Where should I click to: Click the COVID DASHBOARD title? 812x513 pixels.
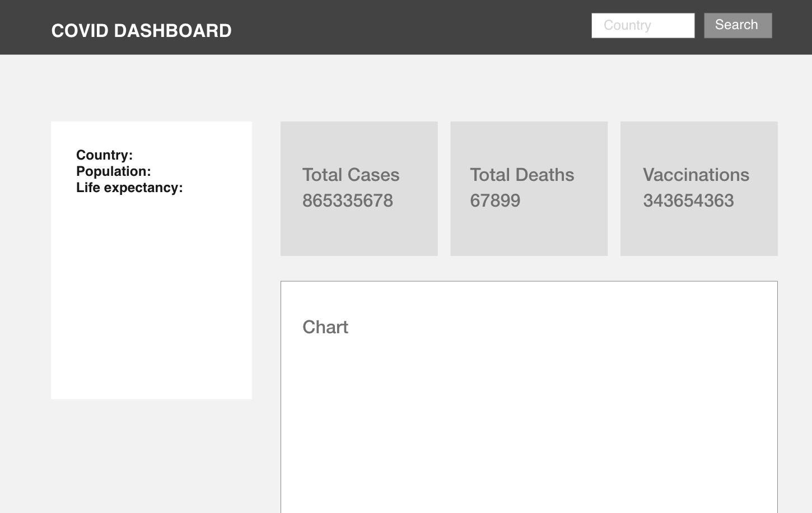pos(141,30)
